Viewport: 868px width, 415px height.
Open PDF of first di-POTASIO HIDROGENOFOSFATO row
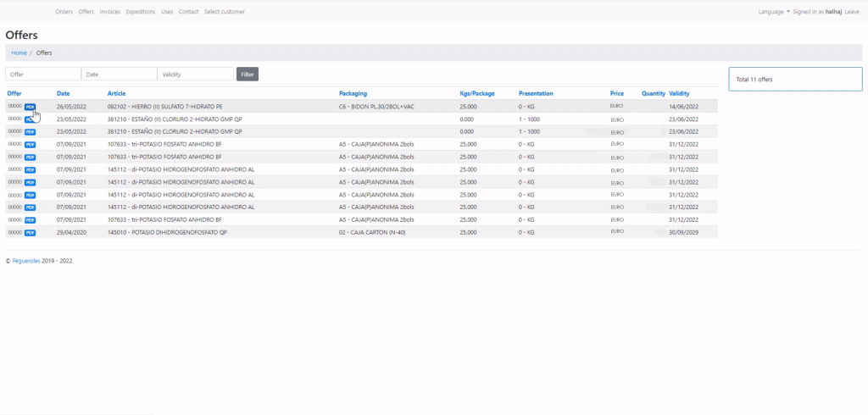point(30,169)
